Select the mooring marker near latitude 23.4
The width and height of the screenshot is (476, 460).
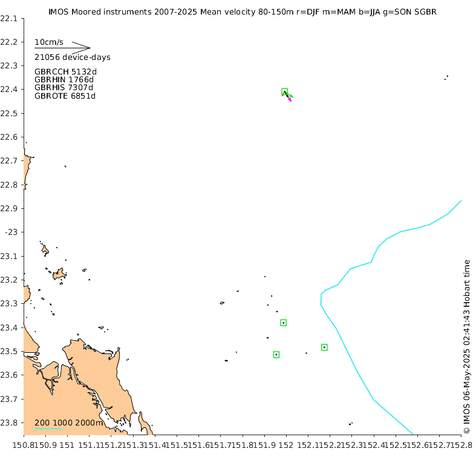pyautogui.click(x=283, y=323)
